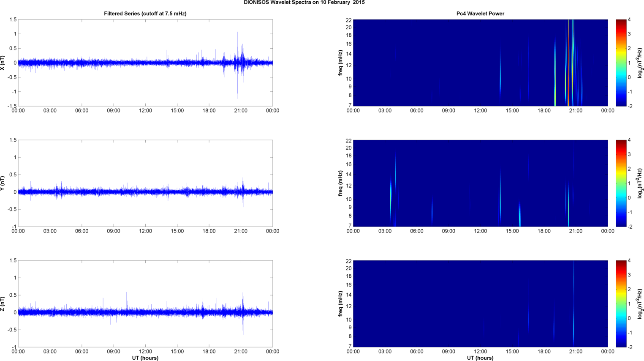Click the '-2' tick on the Z spectrogram colorbar
Viewport: 644px width, 361px height.
point(630,347)
